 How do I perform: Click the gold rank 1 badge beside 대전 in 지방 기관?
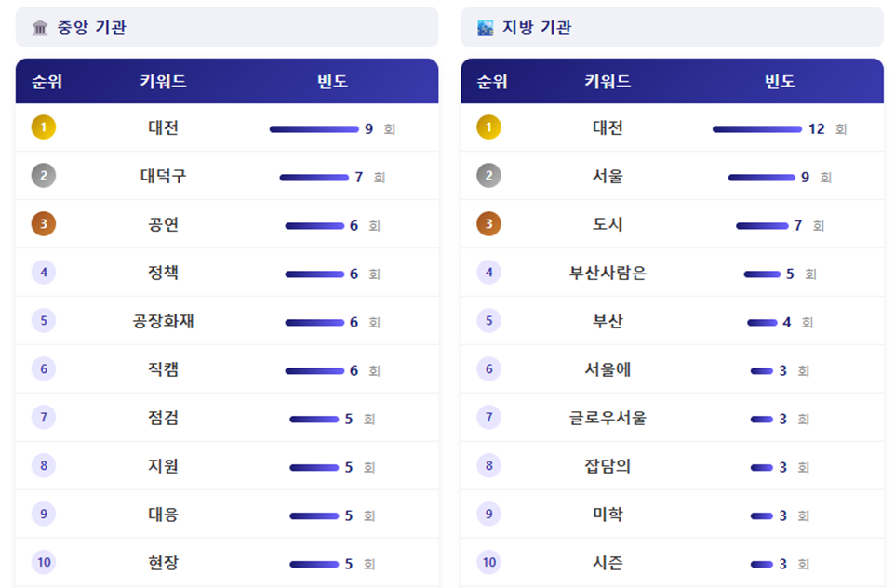[488, 127]
